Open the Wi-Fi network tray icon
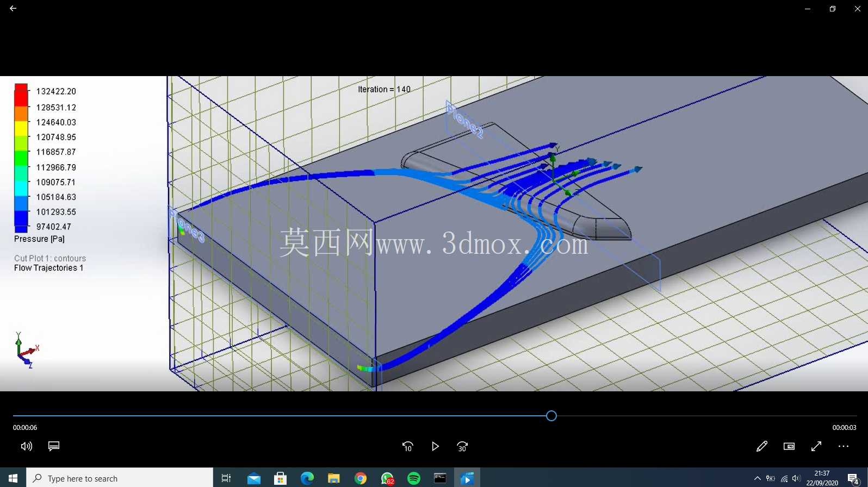The width and height of the screenshot is (868, 487). click(784, 478)
